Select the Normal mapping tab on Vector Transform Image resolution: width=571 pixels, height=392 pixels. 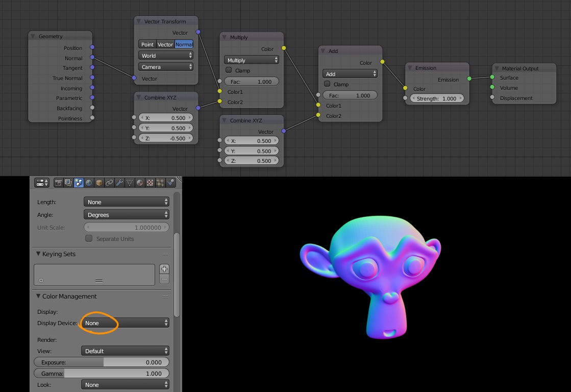[x=184, y=44]
